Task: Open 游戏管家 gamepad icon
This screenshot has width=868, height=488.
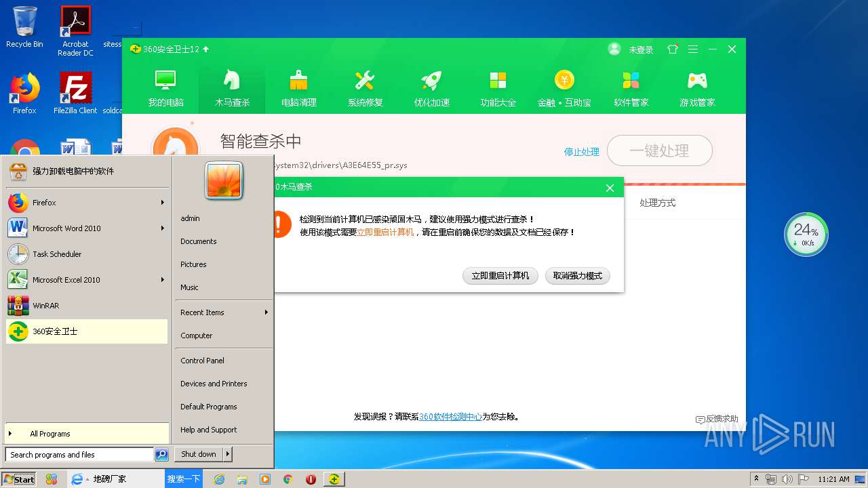Action: [x=697, y=88]
